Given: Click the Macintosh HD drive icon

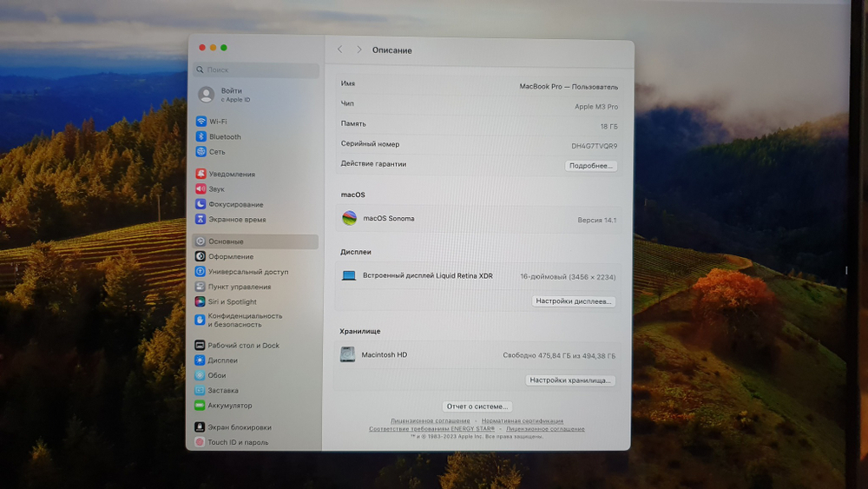Looking at the screenshot, I should 347,354.
